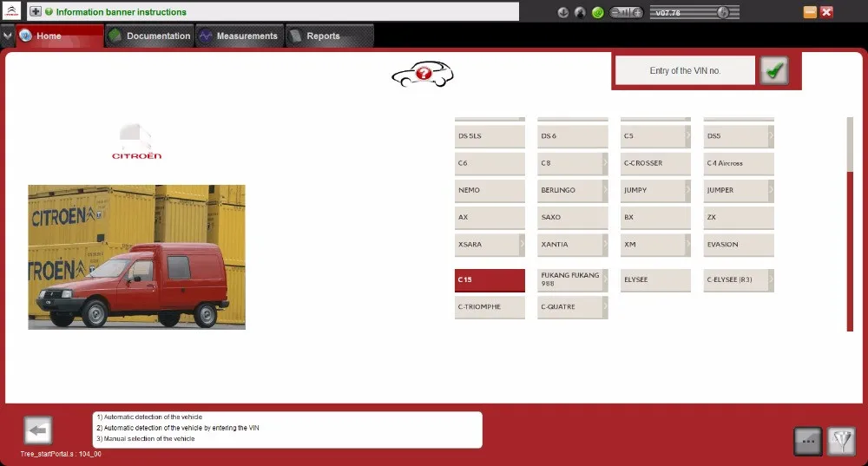Open the dropdown arrow left of the Home tab
Image resolution: width=868 pixels, height=466 pixels.
tap(7, 36)
